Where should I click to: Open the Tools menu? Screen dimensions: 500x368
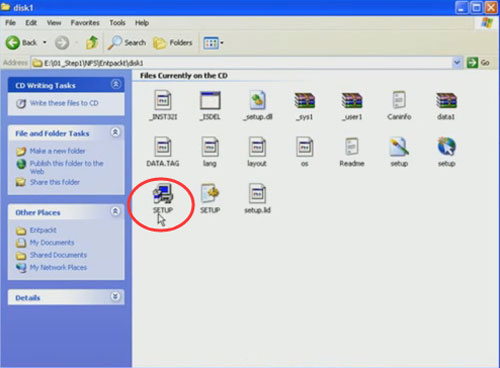117,23
